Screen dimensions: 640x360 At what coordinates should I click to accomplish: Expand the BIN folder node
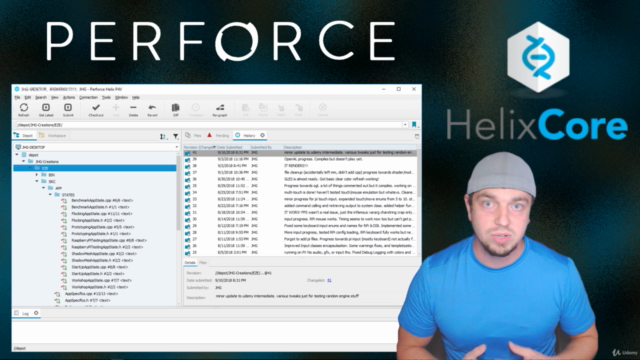(37, 175)
